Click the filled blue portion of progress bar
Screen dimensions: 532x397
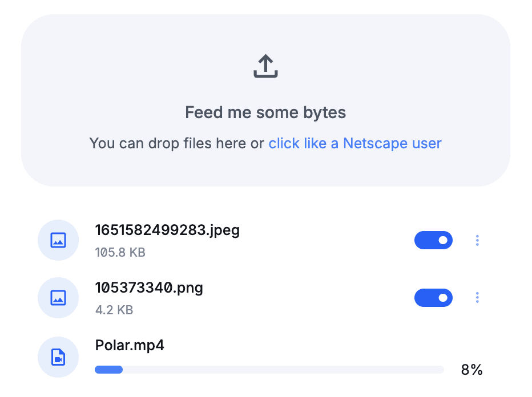[108, 370]
